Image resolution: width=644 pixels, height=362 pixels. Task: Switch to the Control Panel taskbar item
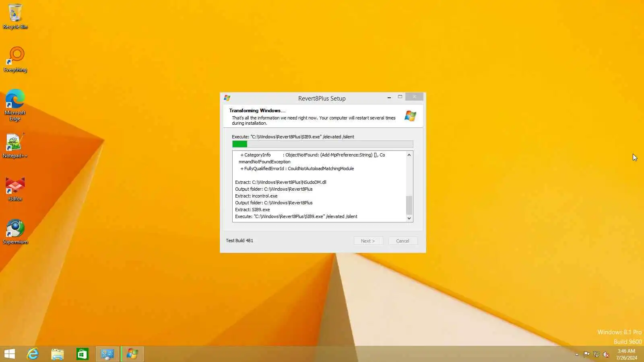107,354
